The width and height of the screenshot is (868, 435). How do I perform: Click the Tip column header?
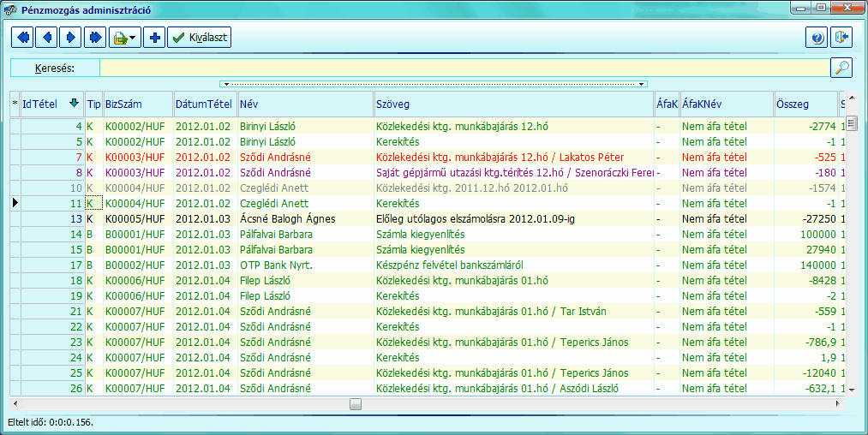[93, 104]
